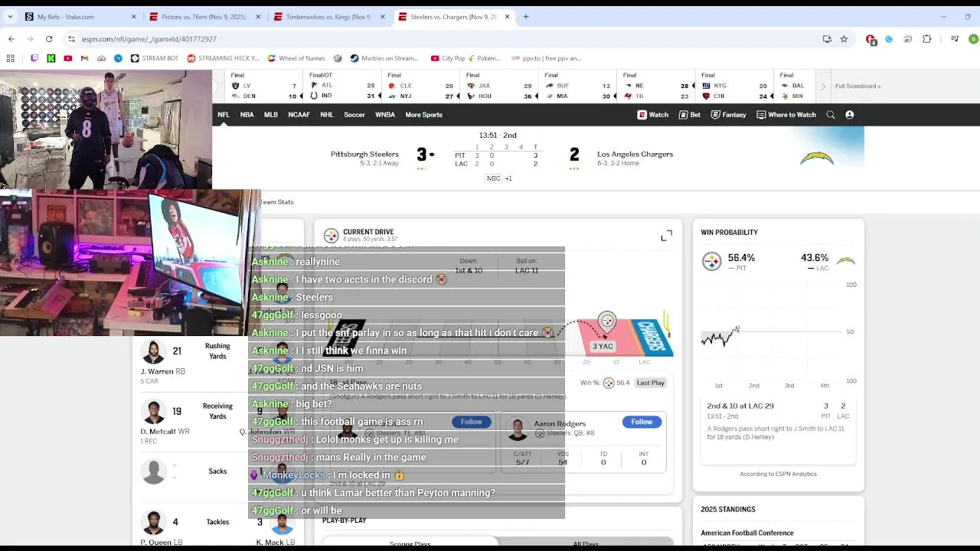The height and width of the screenshot is (551, 980).
Task: Open P. Queen tackles leader
Action: point(161,542)
